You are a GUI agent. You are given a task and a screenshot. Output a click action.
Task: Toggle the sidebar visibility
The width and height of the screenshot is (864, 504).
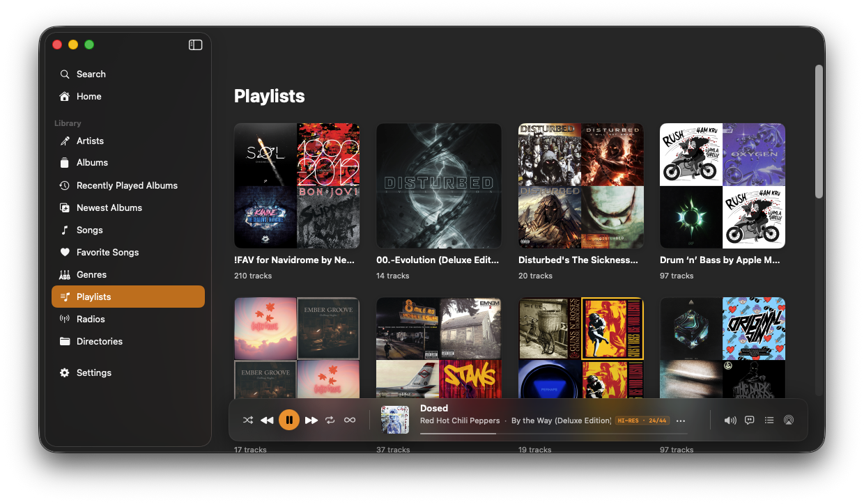[x=195, y=45]
